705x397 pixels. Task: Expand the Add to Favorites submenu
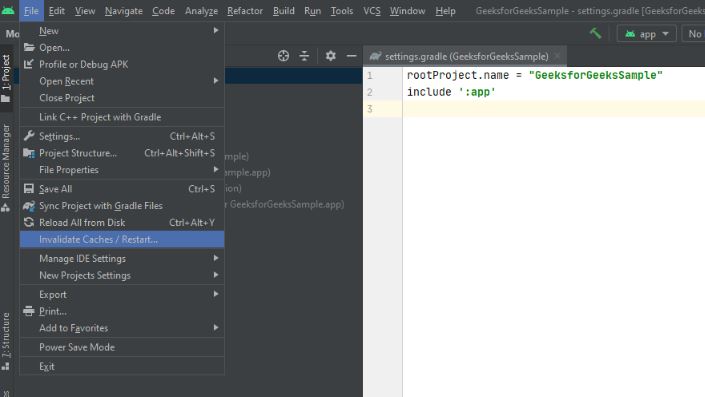122,328
